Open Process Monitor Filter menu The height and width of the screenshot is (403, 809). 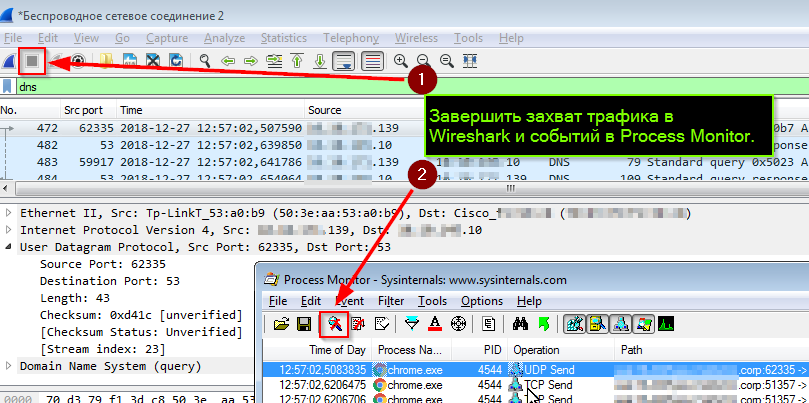click(391, 301)
